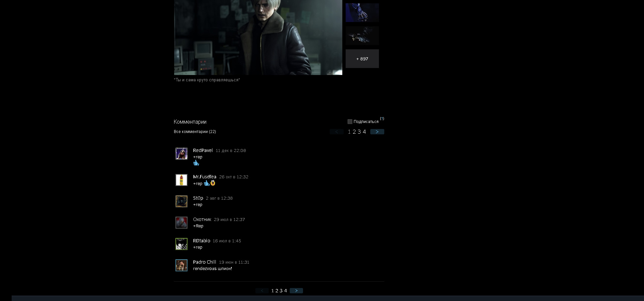
Task: Click the screenshot caption "Ты и сама круто справляешься"
Action: click(207, 80)
